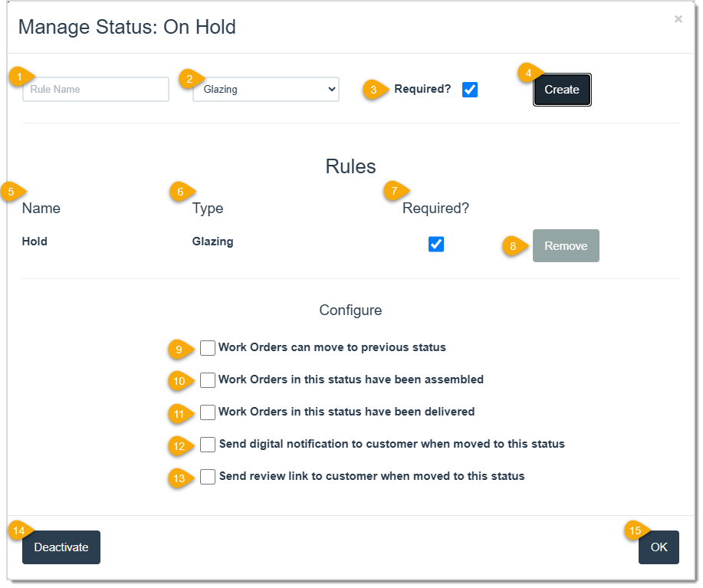703x588 pixels.
Task: Remove the Hold rule
Action: coord(566,245)
